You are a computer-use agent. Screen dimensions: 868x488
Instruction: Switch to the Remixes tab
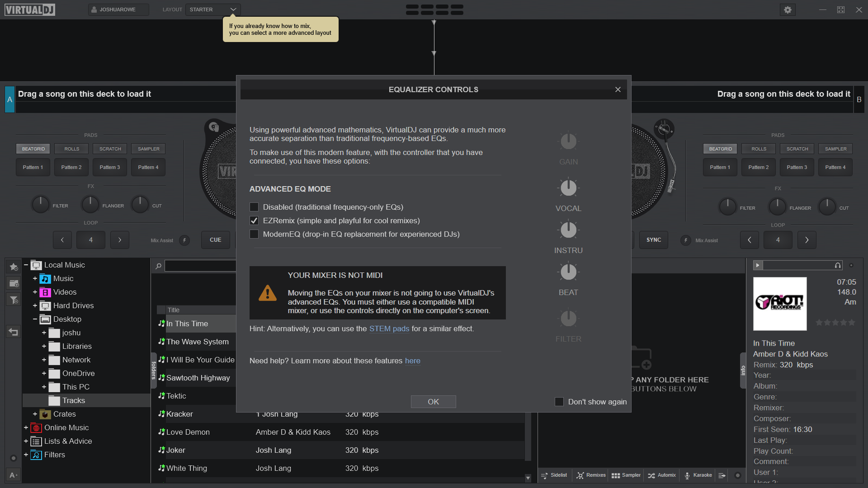coord(591,475)
